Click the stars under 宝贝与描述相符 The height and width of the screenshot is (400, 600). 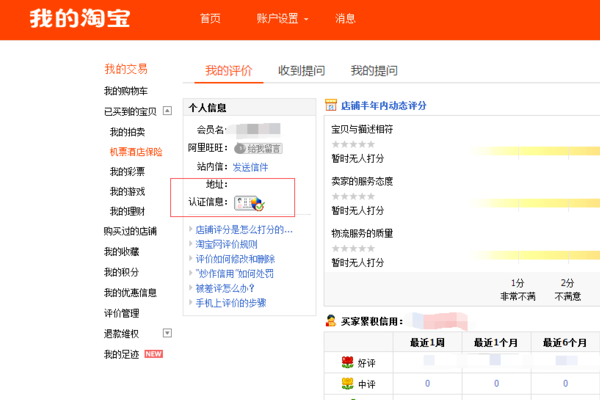(x=353, y=144)
